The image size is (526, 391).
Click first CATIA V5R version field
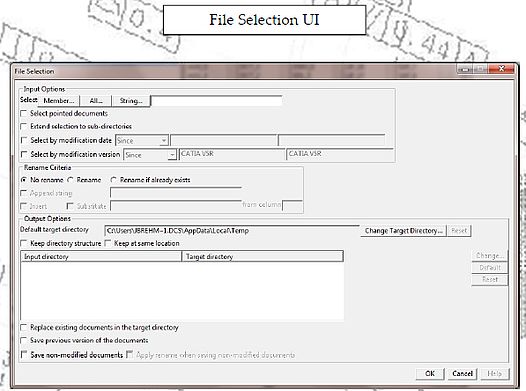(232, 154)
